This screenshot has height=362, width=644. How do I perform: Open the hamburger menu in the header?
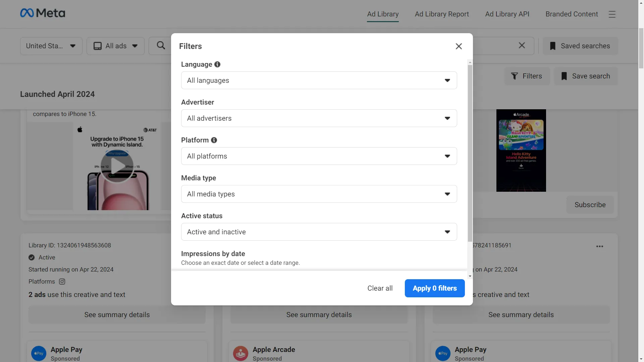[x=612, y=14]
